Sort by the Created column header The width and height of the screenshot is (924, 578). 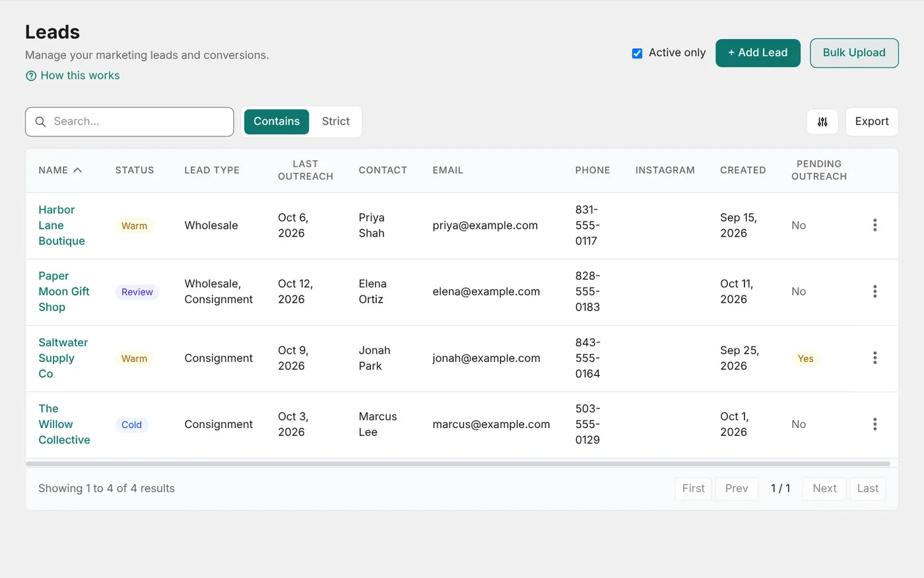tap(743, 170)
